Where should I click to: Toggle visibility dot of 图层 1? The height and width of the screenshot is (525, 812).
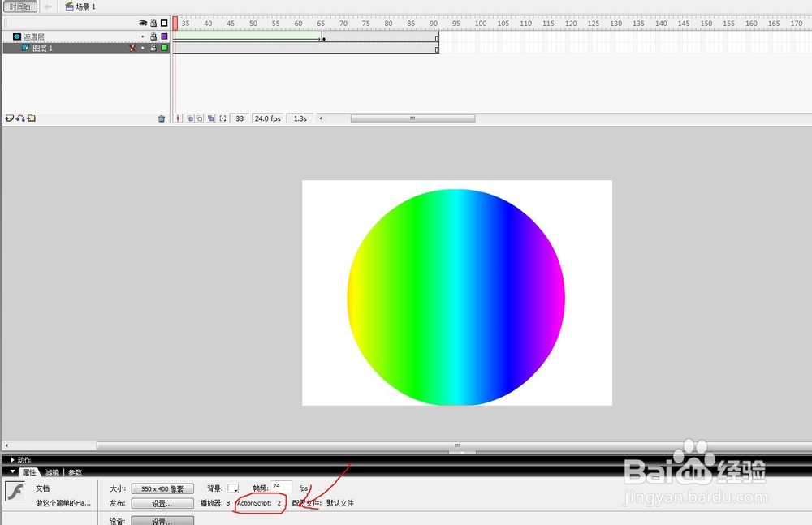pyautogui.click(x=142, y=48)
